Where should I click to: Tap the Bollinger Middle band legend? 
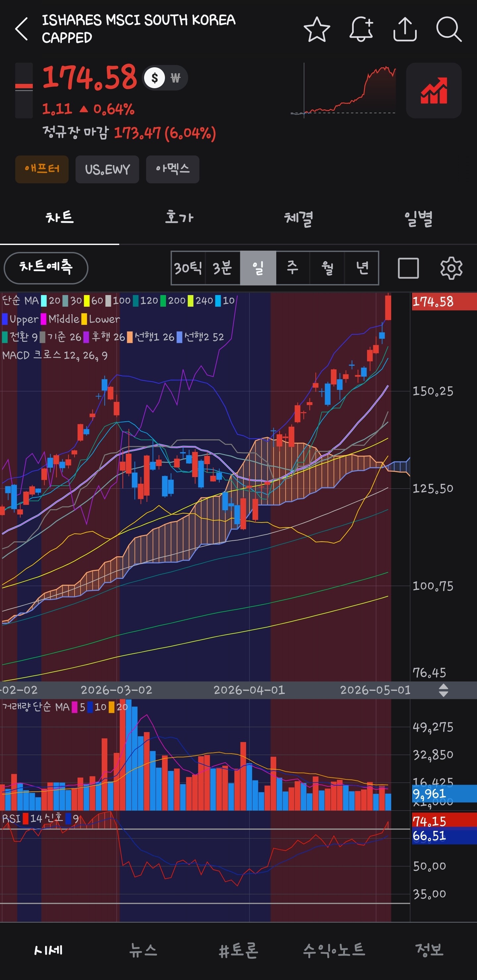click(60, 319)
